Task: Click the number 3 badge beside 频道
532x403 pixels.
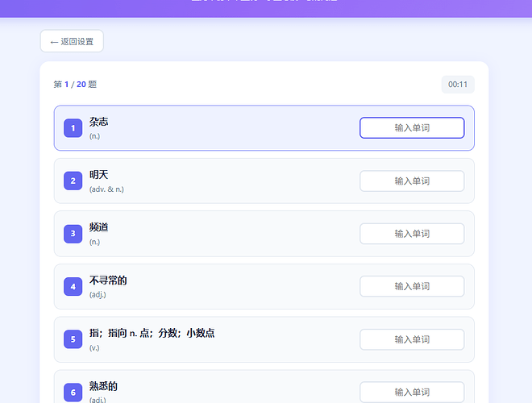Action: coord(73,234)
